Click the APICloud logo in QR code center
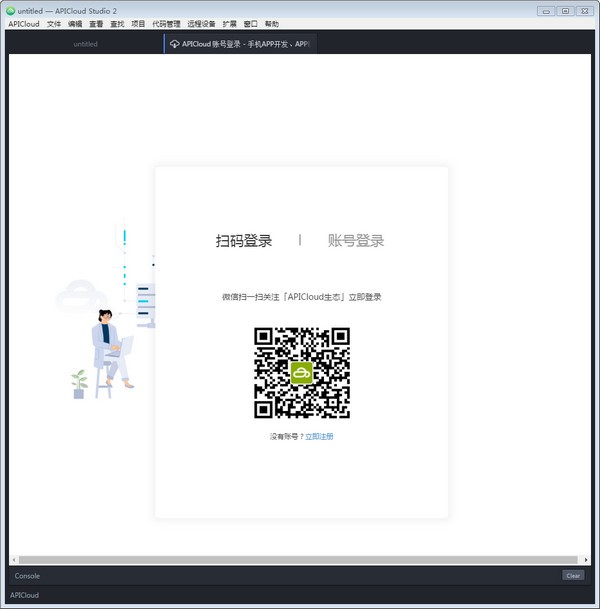 pos(301,372)
